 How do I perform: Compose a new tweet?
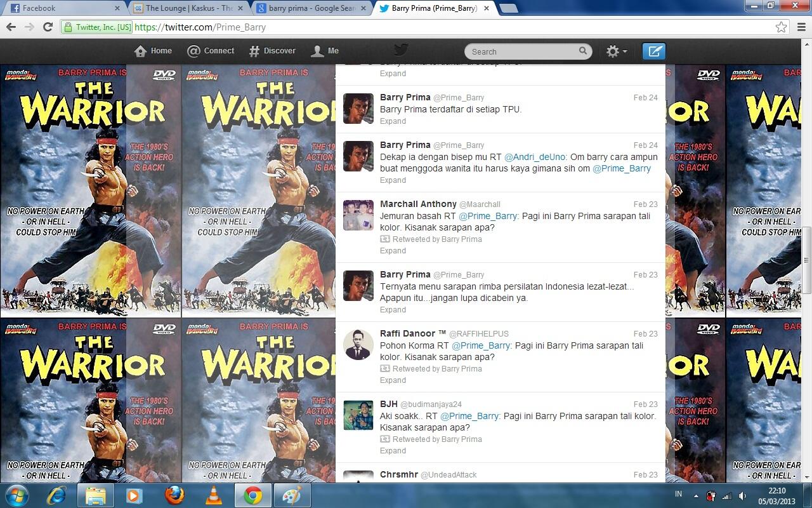point(653,51)
